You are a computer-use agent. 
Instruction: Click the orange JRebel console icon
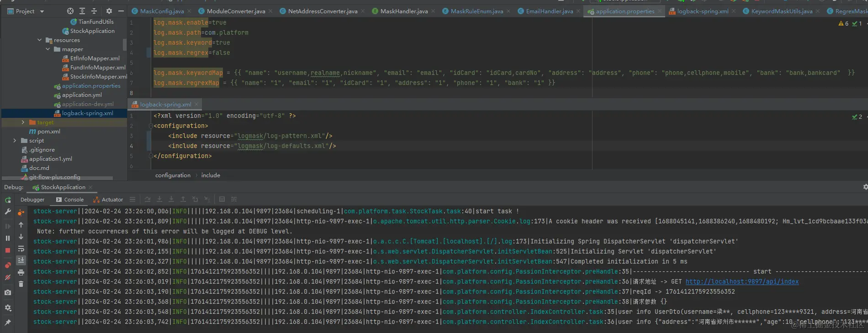[x=21, y=212]
